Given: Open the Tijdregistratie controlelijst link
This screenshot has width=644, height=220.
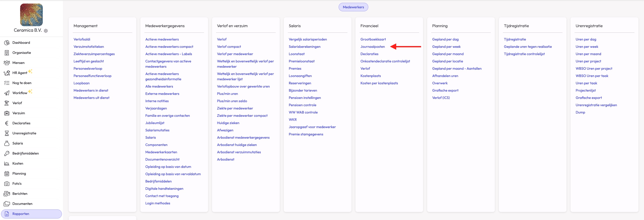Looking at the screenshot, I should (524, 54).
